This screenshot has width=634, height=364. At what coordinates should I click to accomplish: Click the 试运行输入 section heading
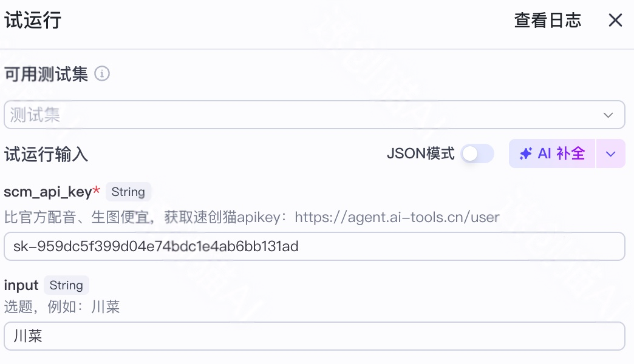click(x=46, y=154)
